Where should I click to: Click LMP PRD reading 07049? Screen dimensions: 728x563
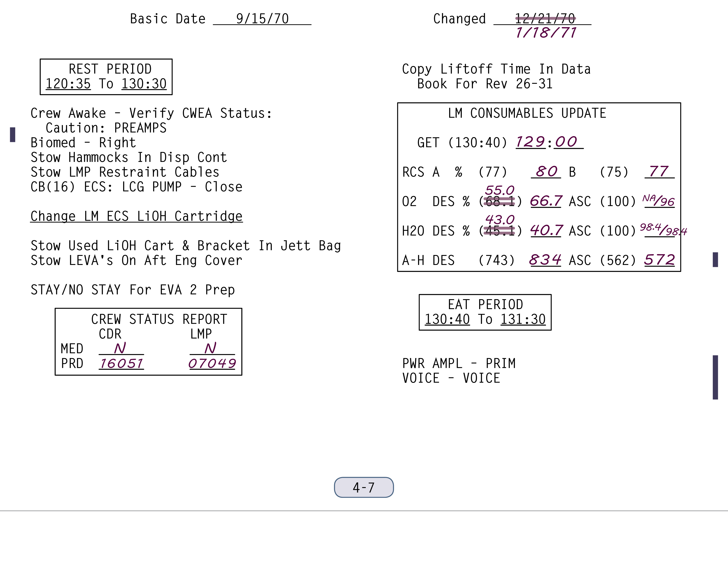click(x=212, y=363)
